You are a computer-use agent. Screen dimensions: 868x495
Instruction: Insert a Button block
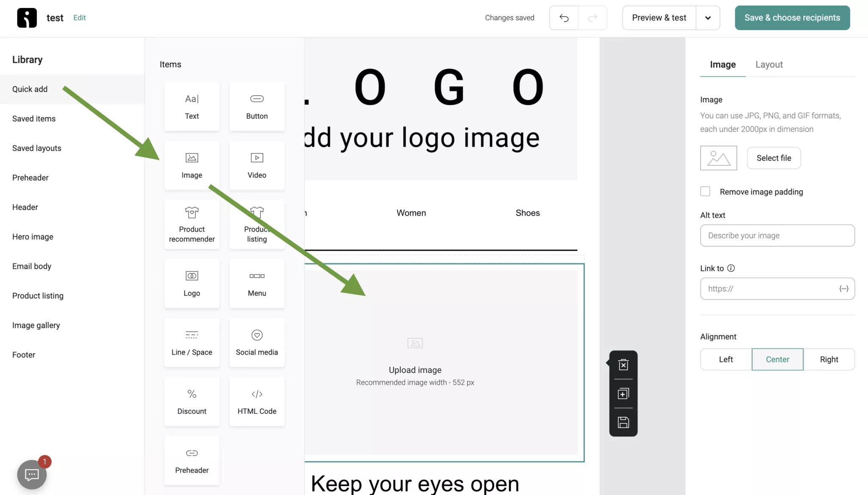point(256,106)
